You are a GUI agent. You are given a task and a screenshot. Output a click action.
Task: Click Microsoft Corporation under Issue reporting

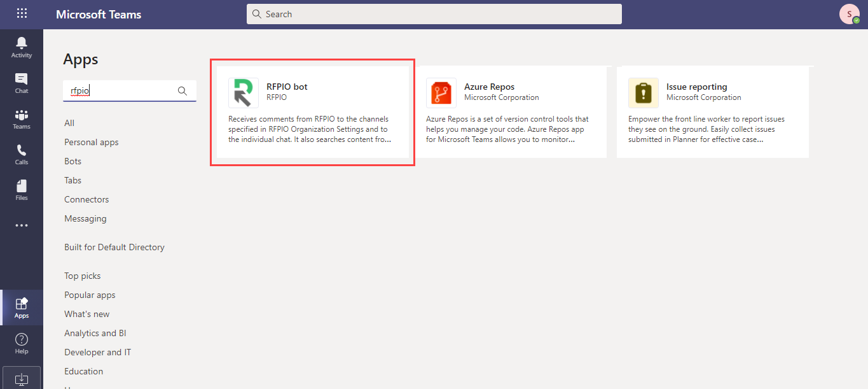point(704,97)
